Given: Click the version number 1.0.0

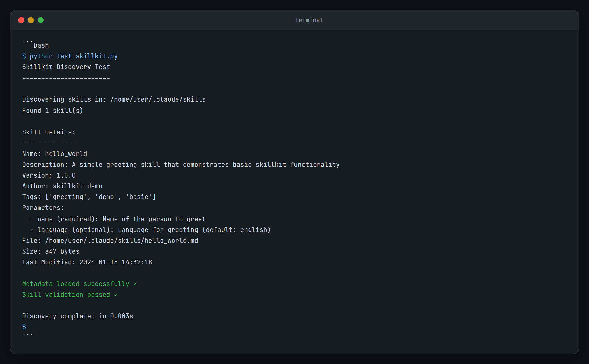Looking at the screenshot, I should point(66,175).
